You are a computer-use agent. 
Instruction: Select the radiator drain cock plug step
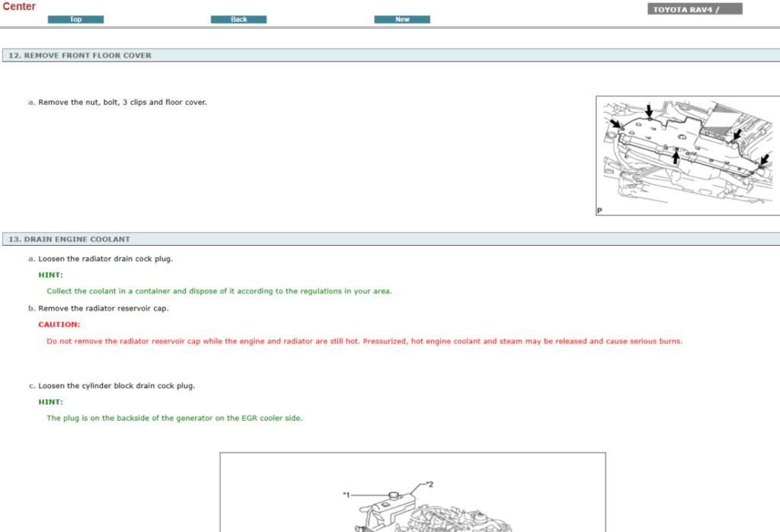tap(105, 259)
